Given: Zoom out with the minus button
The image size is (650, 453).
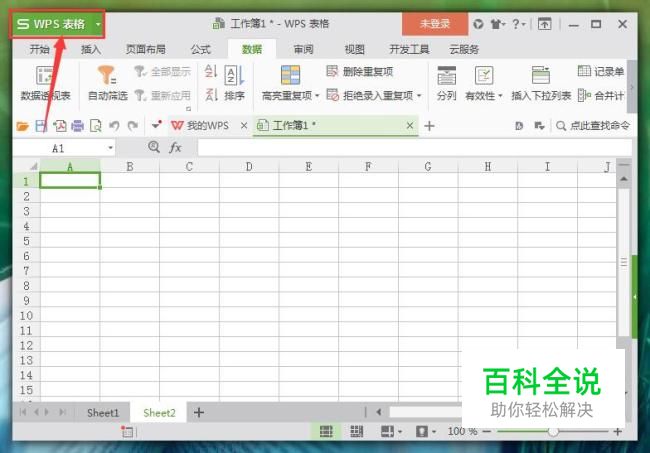Looking at the screenshot, I should (487, 431).
